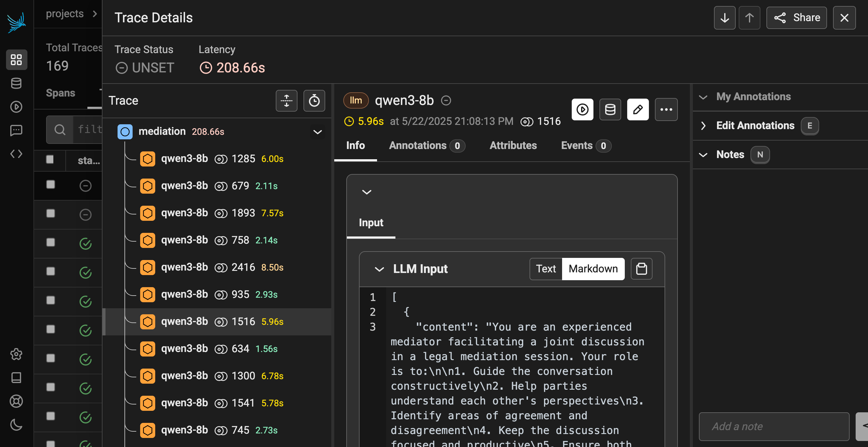The height and width of the screenshot is (447, 868).
Task: Expand the projects breadcrumb chevron
Action: tap(95, 14)
